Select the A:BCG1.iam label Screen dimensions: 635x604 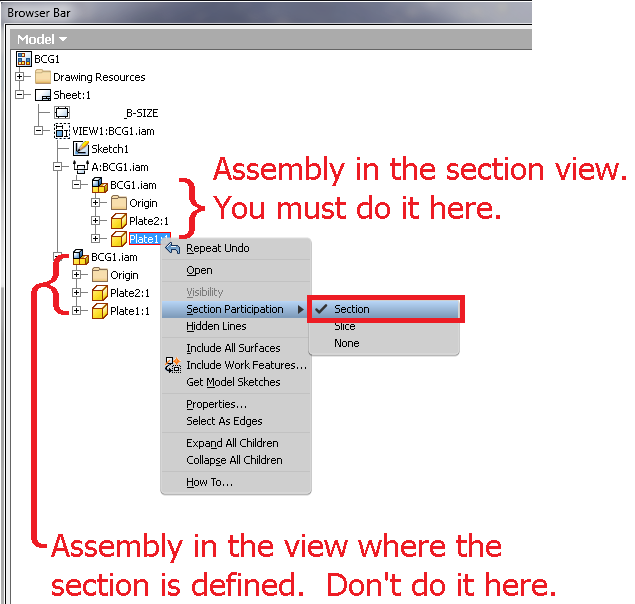click(x=120, y=167)
